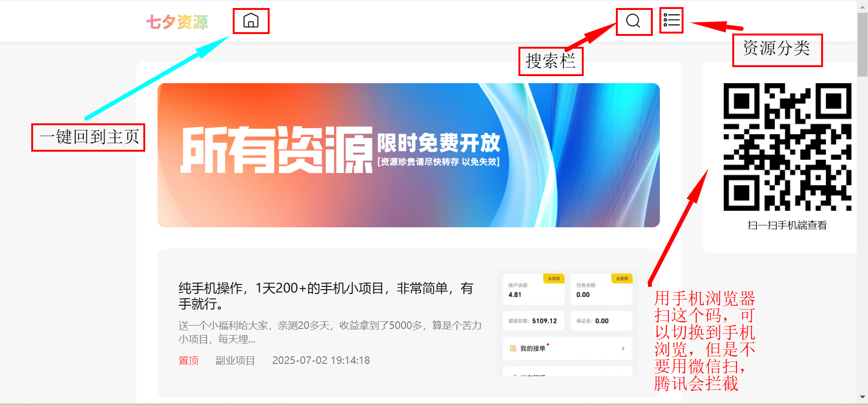Click the 提现总额 5109.12 card in thumbnail
Viewport: 868px width, 405px height.
[533, 321]
